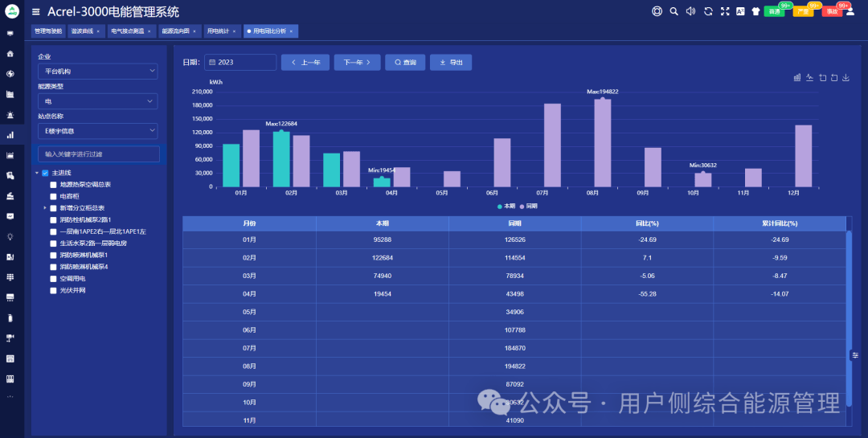Open the help lifebuoy icon in header

point(657,11)
